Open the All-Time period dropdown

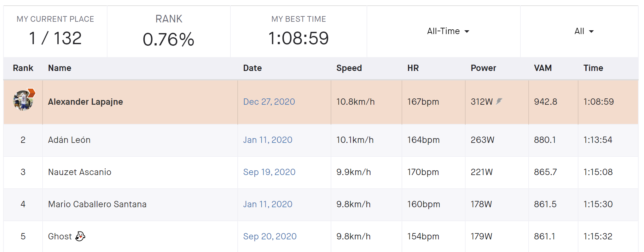tap(448, 31)
